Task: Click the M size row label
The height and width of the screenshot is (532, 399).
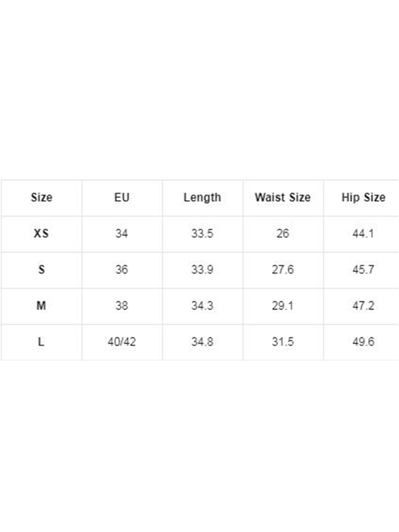Action: [x=41, y=306]
